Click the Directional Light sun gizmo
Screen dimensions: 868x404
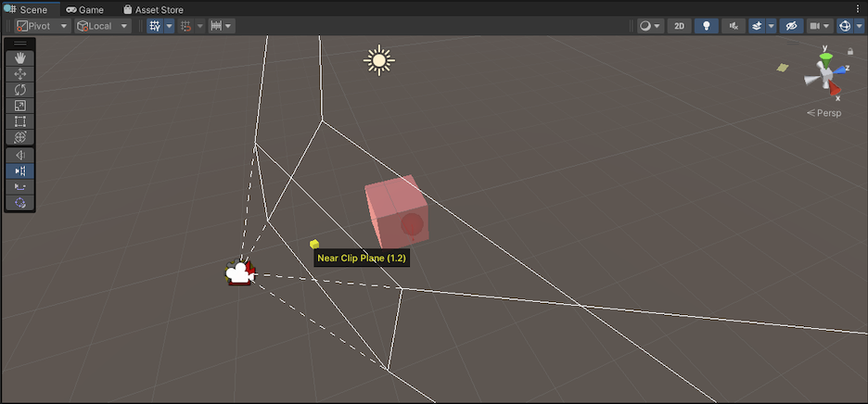[x=378, y=61]
